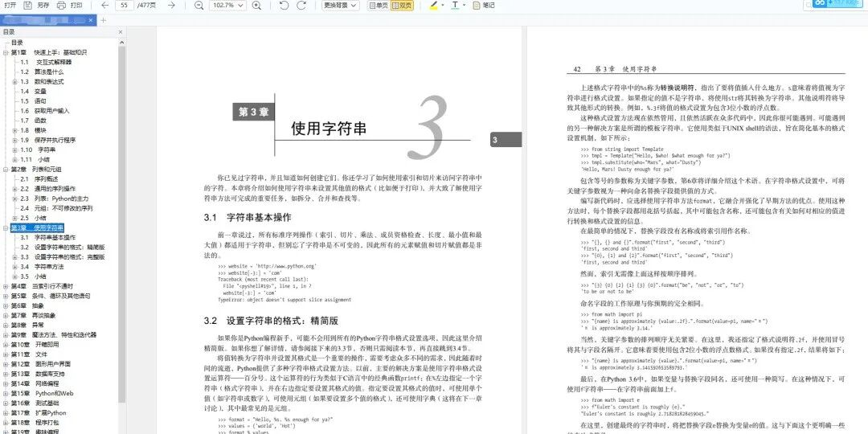Viewport: 868px width, 434px height.
Task: Click the outline scrollbar up arrow
Action: coord(122,42)
